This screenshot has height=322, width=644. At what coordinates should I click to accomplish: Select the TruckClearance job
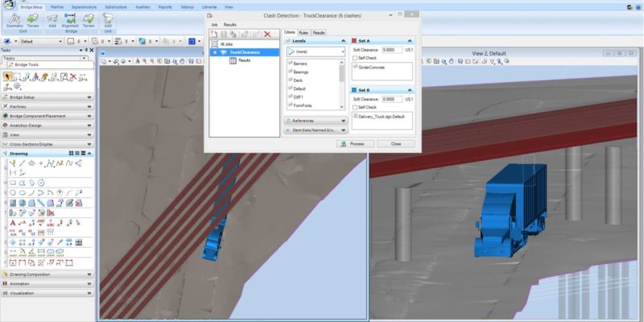245,52
